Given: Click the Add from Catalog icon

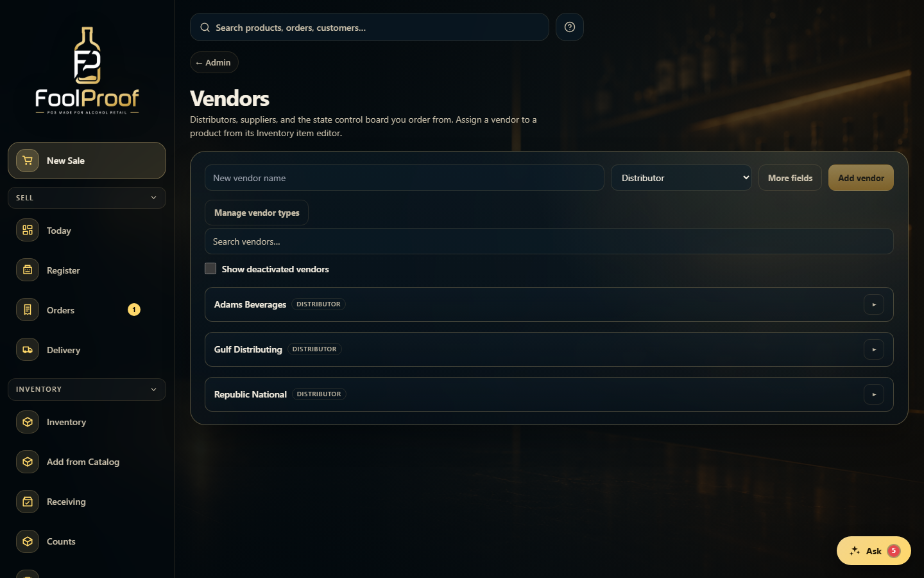Looking at the screenshot, I should [28, 462].
